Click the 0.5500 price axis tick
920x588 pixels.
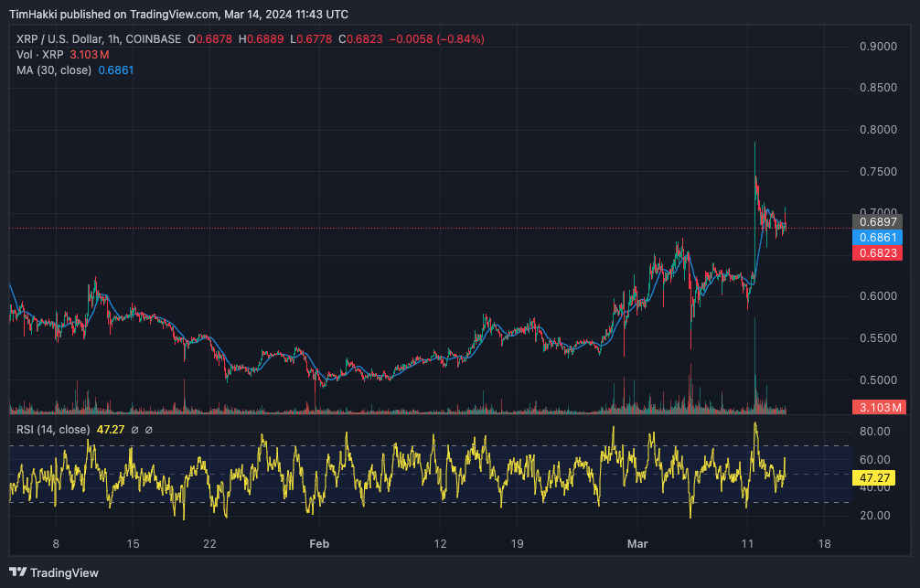878,338
